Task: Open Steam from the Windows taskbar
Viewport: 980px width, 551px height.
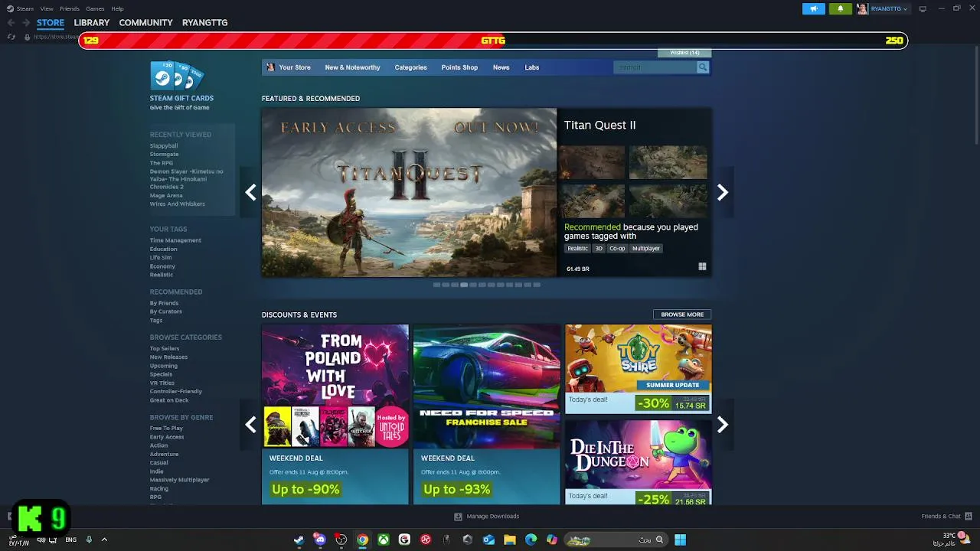Action: (x=299, y=540)
